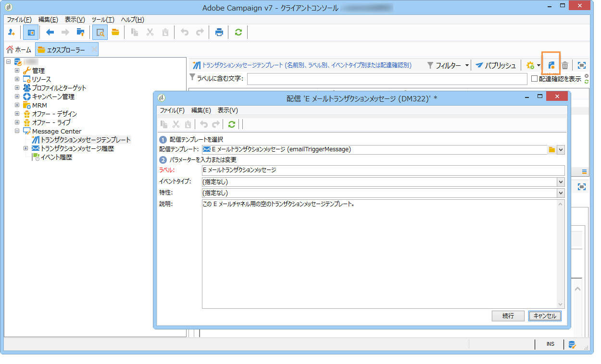The width and height of the screenshot is (601, 364).
Task: Open main window ファイル(F) menu
Action: [19, 20]
